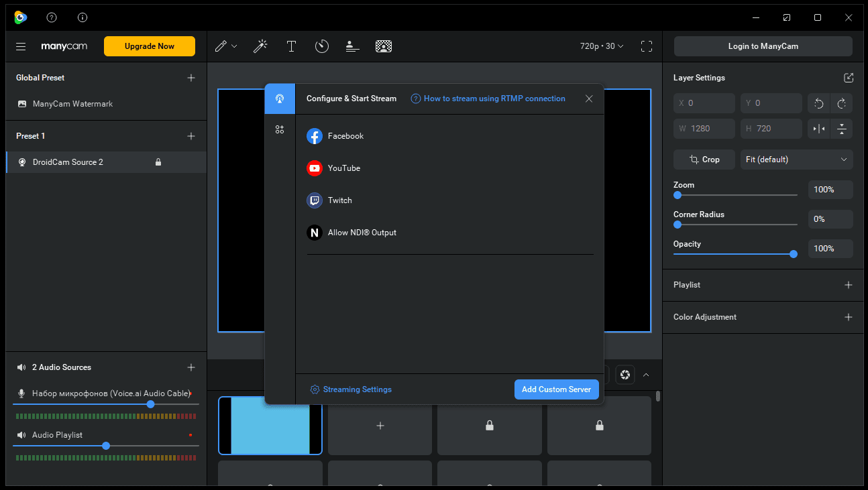868x490 pixels.
Task: Select YouTube streaming option
Action: 333,168
